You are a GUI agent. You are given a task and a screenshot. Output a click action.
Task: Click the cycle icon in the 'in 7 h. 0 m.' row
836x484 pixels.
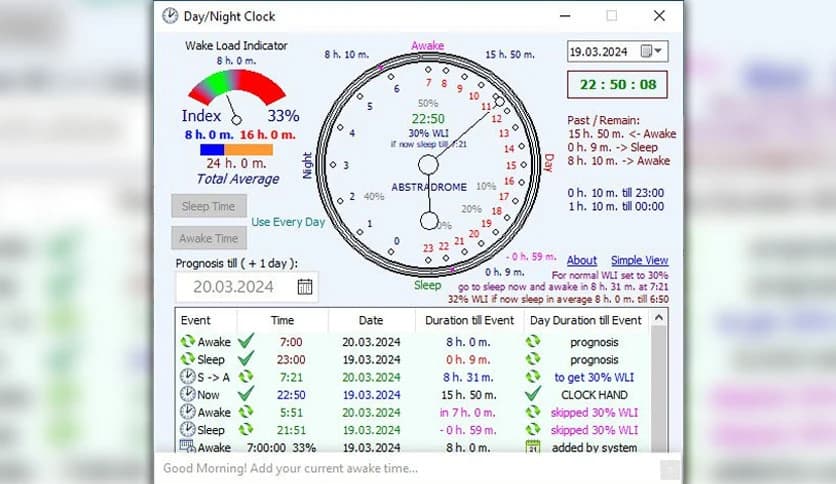(x=533, y=412)
